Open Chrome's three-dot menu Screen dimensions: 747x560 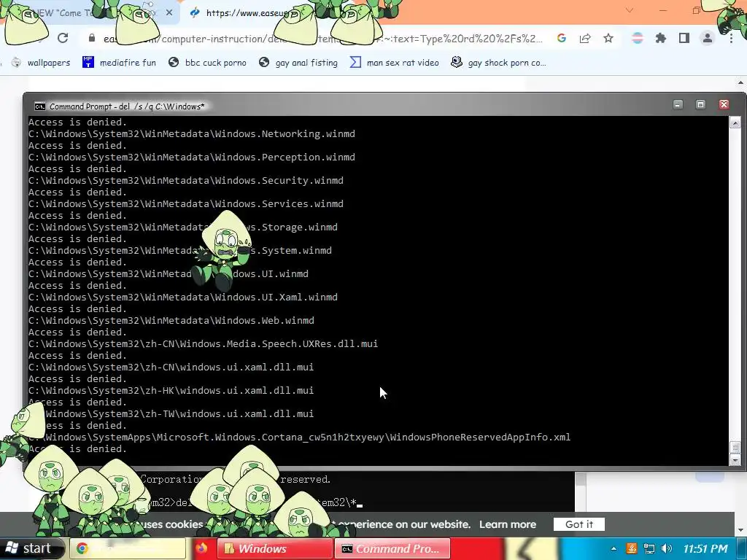(731, 38)
